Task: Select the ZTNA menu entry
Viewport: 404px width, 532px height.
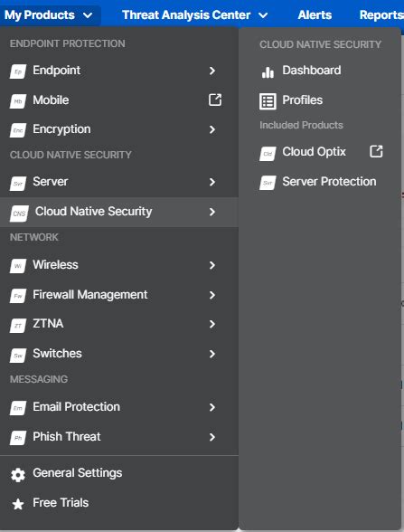Action: point(119,324)
